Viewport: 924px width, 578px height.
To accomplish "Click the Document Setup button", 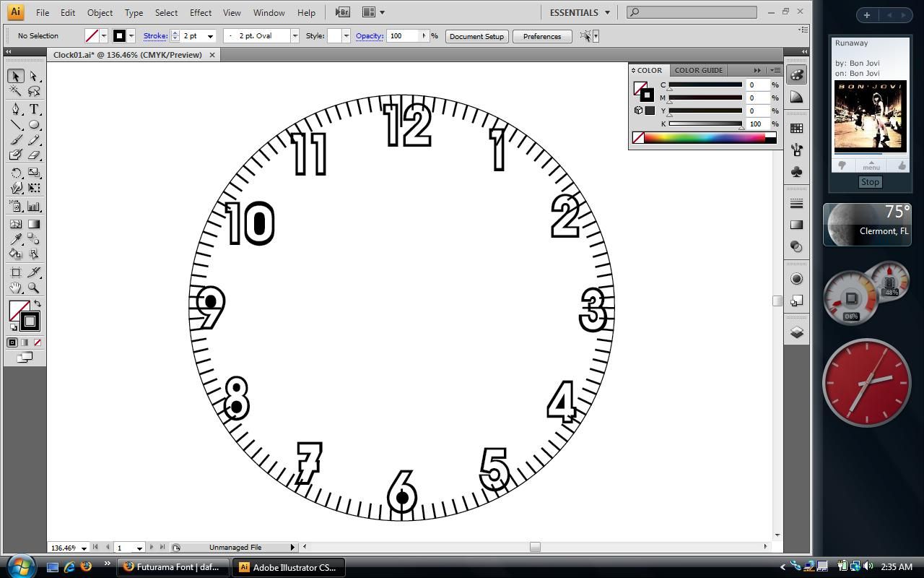I will tap(476, 36).
